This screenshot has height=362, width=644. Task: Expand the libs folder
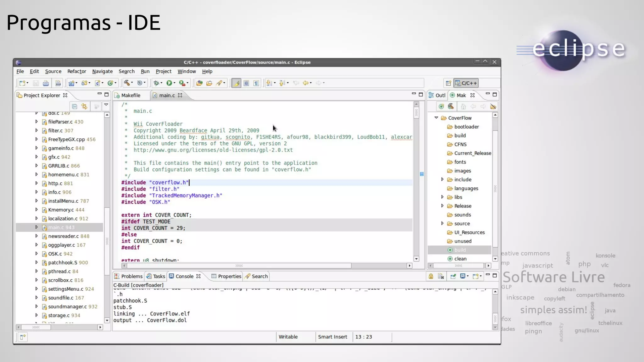[x=442, y=197]
